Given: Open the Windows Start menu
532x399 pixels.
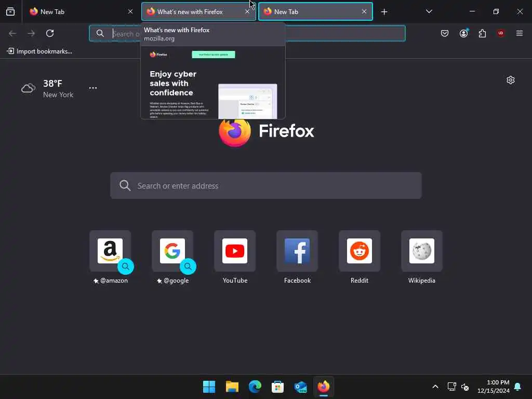Looking at the screenshot, I should 209,387.
